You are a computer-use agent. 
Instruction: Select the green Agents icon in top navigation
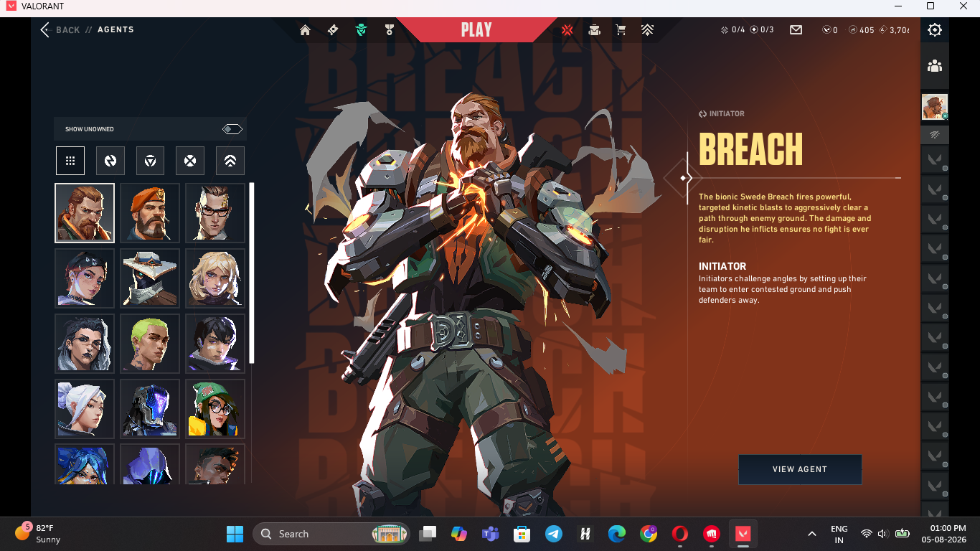click(361, 30)
